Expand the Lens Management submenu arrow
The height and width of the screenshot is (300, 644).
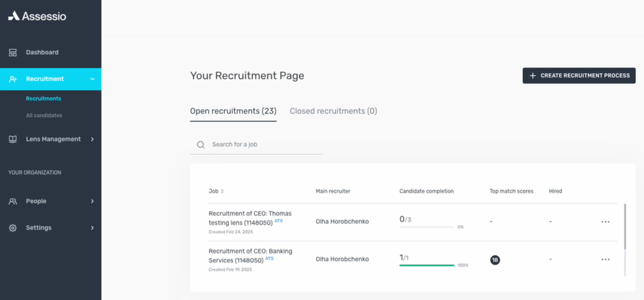(92, 139)
